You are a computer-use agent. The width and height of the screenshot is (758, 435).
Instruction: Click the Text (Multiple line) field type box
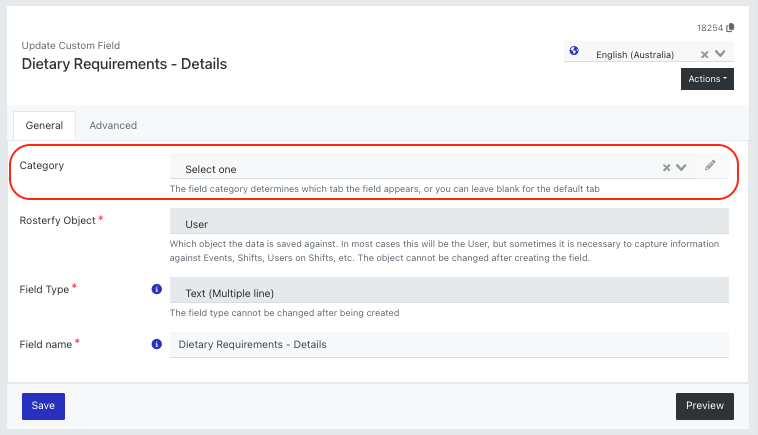[x=449, y=290]
